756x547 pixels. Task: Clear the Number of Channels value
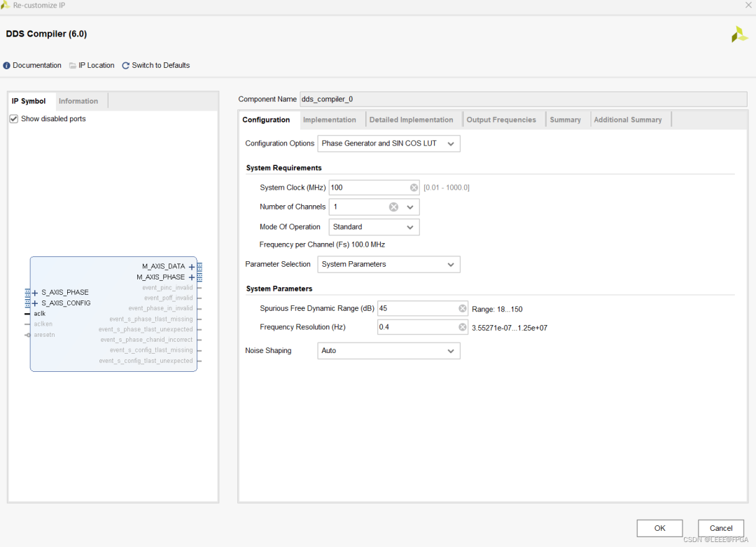coord(394,207)
